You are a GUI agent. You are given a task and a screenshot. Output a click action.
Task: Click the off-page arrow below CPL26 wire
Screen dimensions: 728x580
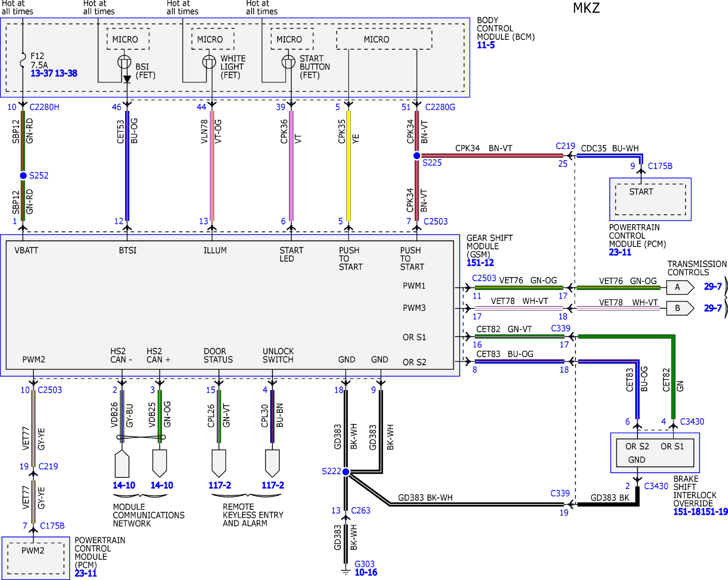219,463
